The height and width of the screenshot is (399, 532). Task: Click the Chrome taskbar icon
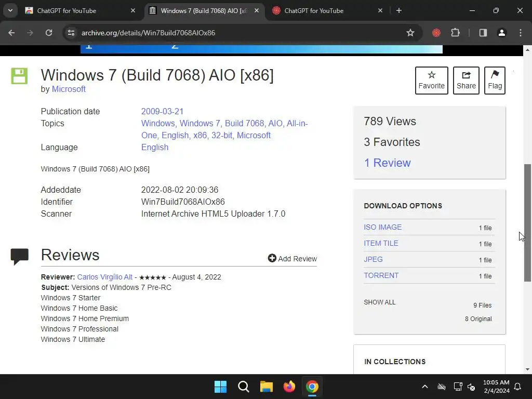tap(312, 387)
